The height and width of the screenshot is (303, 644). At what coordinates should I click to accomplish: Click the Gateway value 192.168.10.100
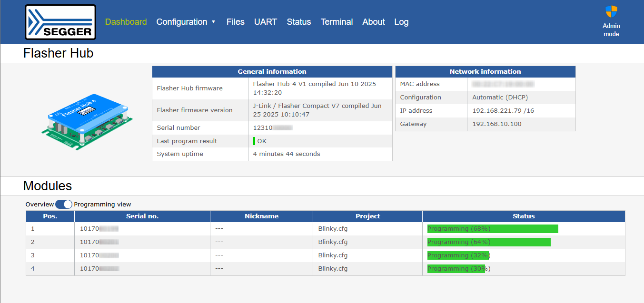[497, 124]
